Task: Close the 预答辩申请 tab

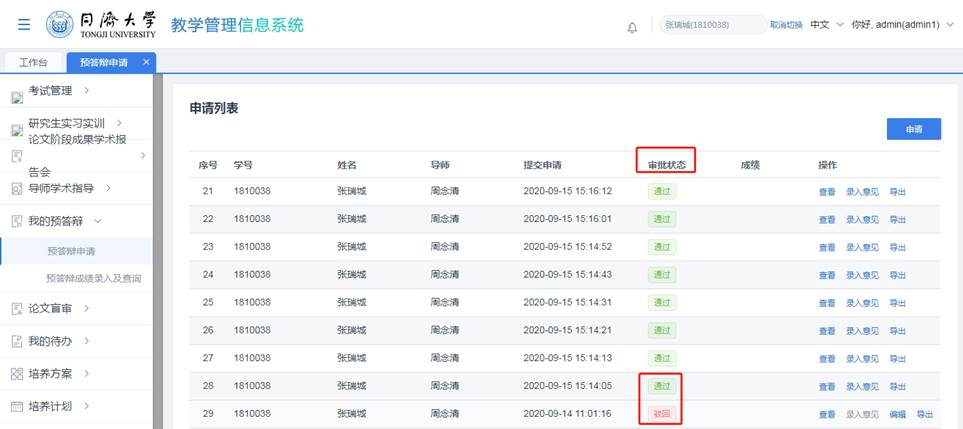Action: point(147,62)
